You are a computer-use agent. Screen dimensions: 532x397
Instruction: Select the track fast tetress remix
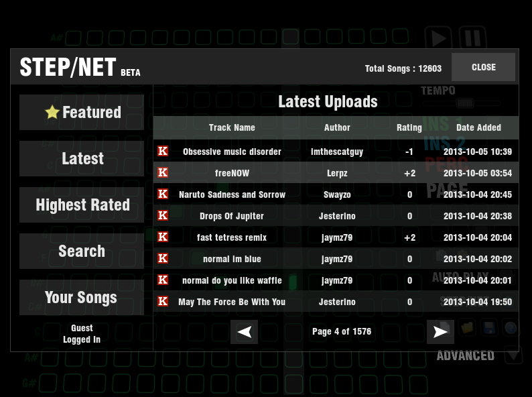point(232,237)
